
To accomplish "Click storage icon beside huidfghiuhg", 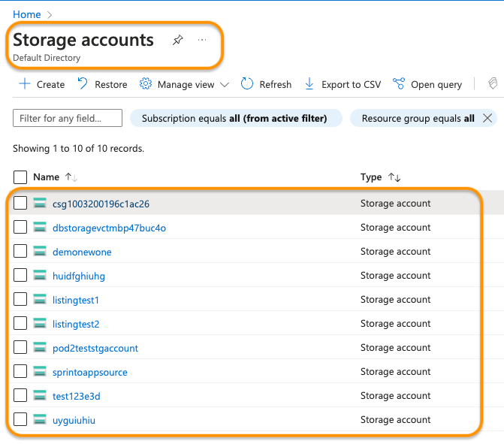I will [40, 276].
